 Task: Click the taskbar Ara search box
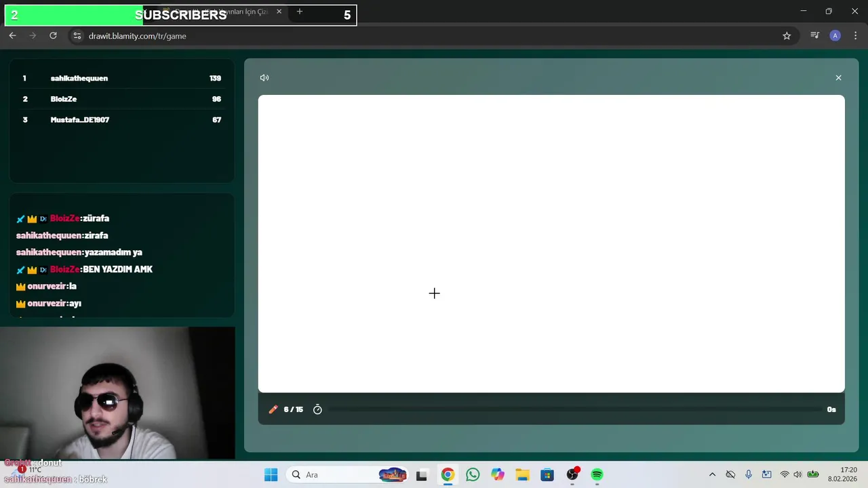click(x=347, y=474)
